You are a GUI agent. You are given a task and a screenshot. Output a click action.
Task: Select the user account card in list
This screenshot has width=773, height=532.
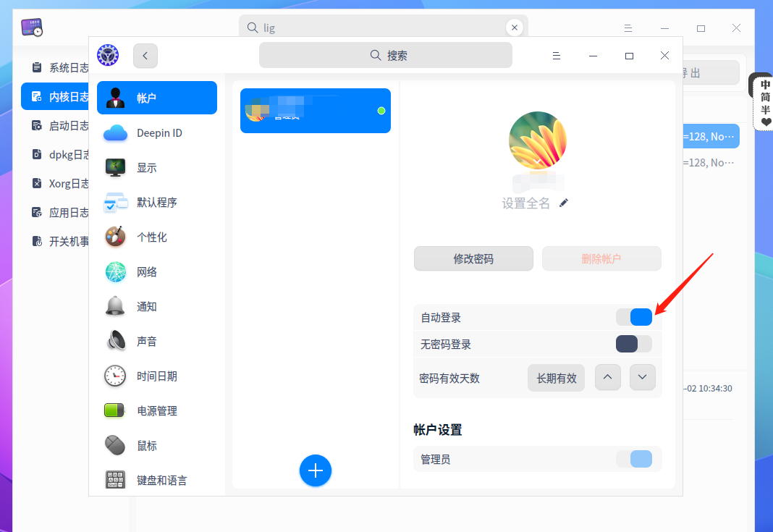click(x=316, y=111)
